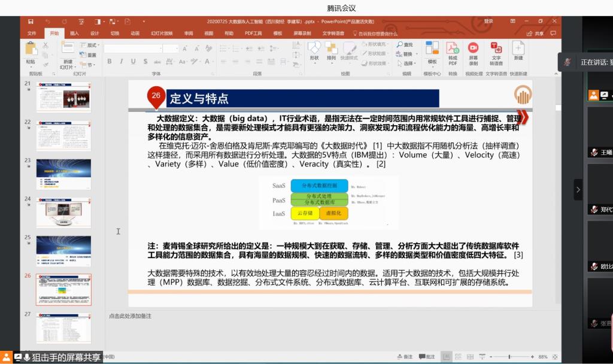This screenshot has height=364, width=613.
Task: Click the zoom slider in status bar
Action: (x=509, y=357)
